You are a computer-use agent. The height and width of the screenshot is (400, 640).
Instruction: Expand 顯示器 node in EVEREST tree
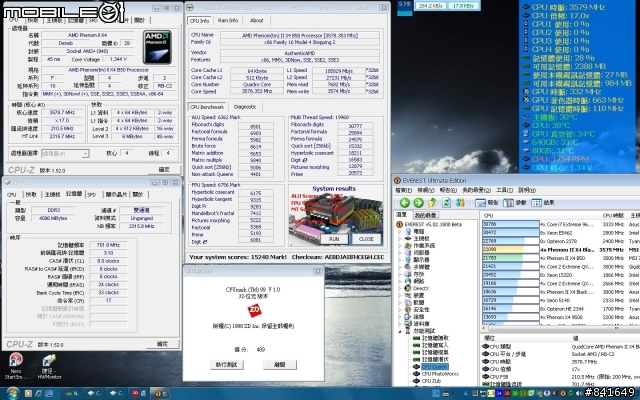click(x=400, y=260)
